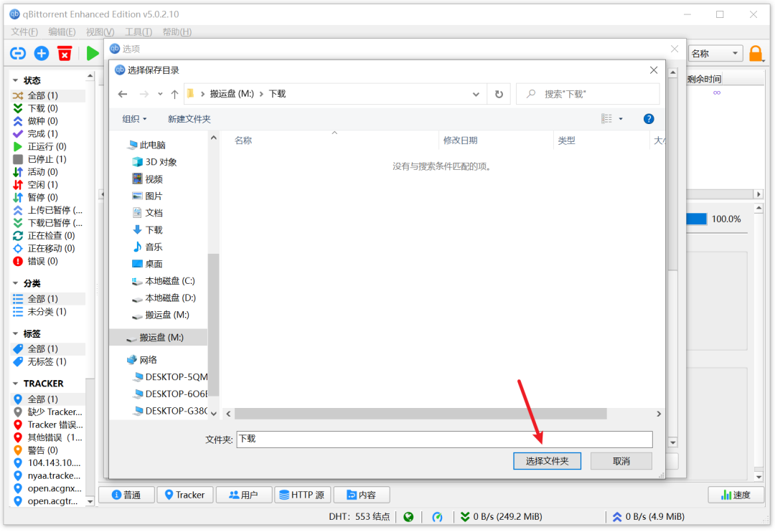Collapse the TRACKER section

pos(15,384)
